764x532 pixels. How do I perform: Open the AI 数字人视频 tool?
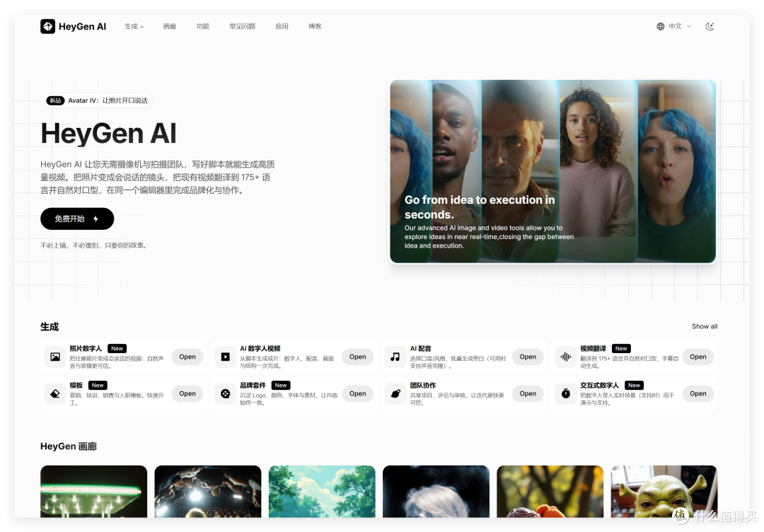(x=357, y=357)
